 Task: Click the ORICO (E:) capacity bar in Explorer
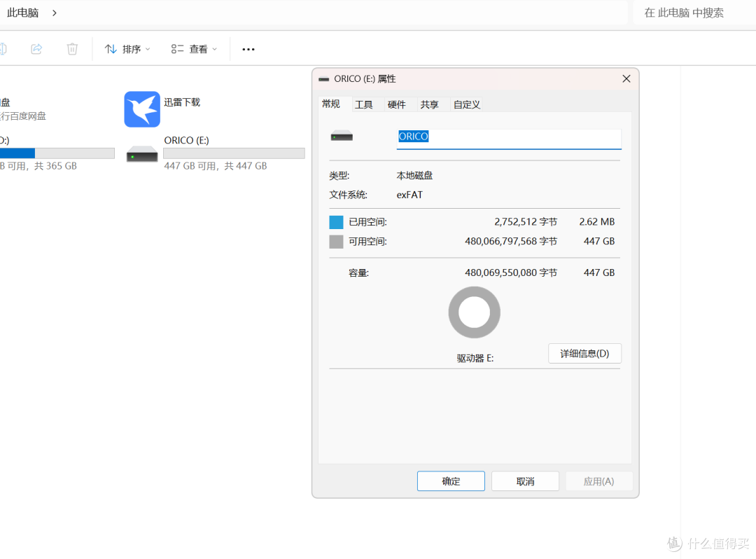tap(234, 153)
